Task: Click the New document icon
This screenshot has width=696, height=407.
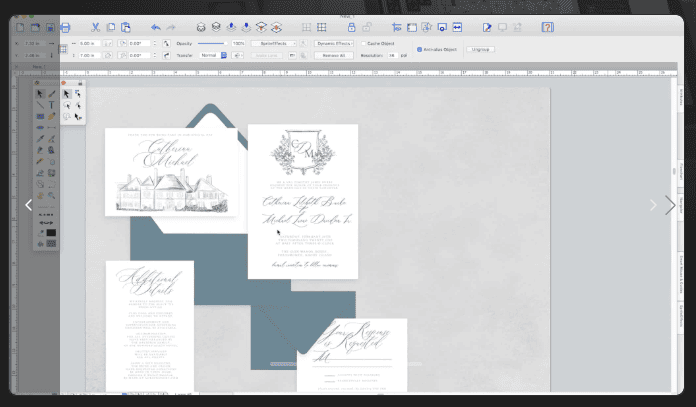Action: coord(20,28)
